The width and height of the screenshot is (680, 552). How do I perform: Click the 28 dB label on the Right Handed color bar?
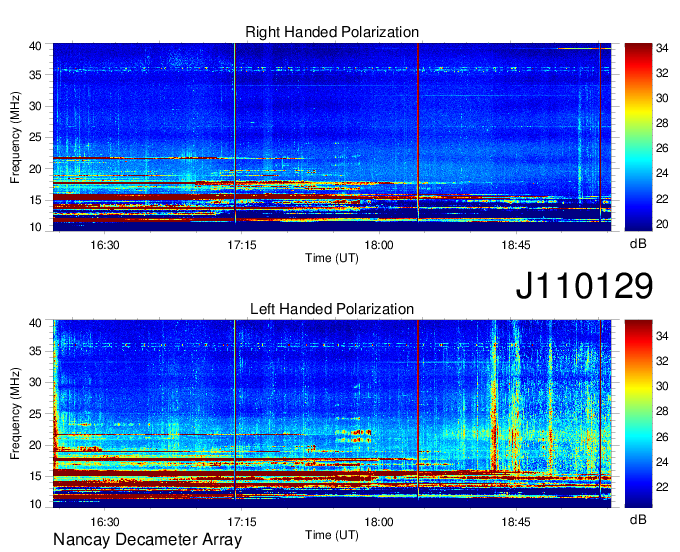pyautogui.click(x=662, y=123)
